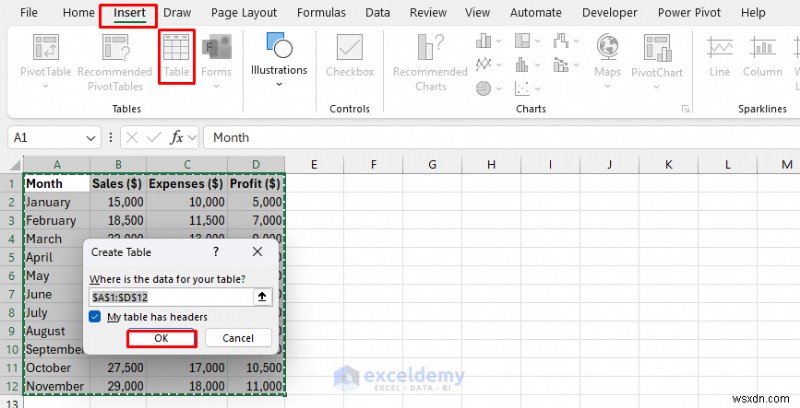The width and height of the screenshot is (800, 408).
Task: Click the formula bar three-dots handle
Action: tap(111, 138)
